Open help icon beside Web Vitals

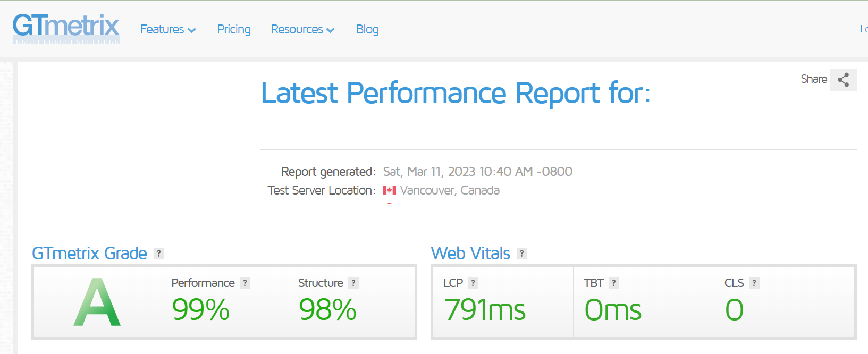pyautogui.click(x=522, y=254)
